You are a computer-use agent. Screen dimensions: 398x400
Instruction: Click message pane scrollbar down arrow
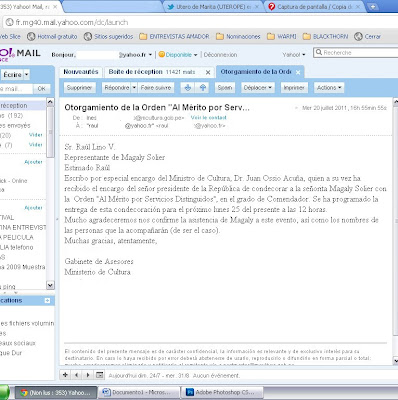[395, 361]
